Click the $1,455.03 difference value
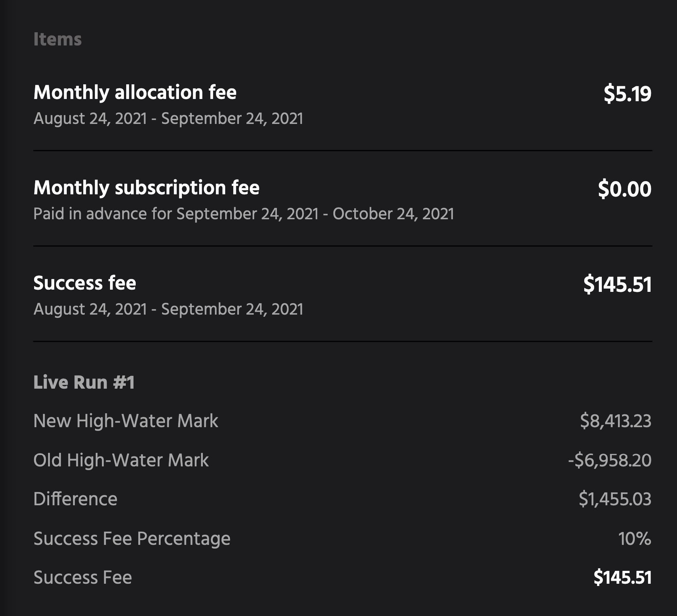 coord(615,499)
